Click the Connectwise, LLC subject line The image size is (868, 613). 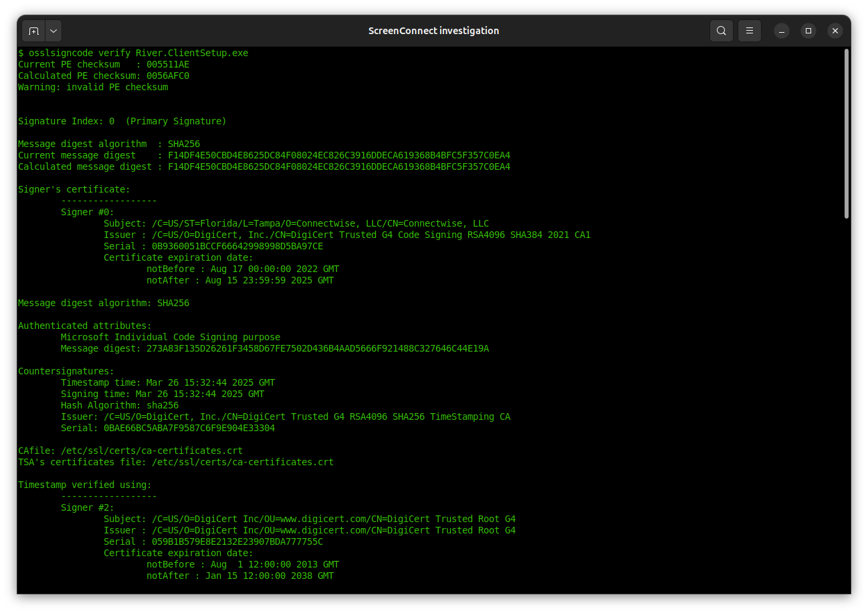tap(296, 223)
